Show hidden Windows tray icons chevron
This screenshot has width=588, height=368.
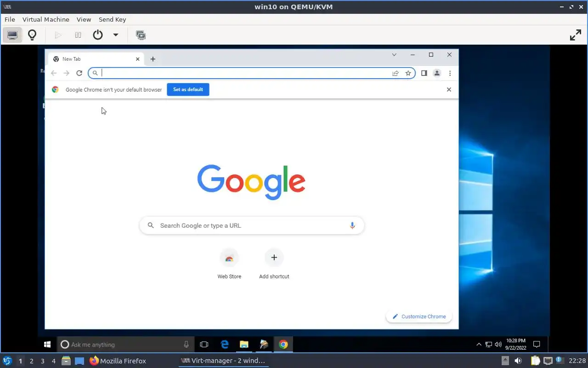click(x=479, y=344)
